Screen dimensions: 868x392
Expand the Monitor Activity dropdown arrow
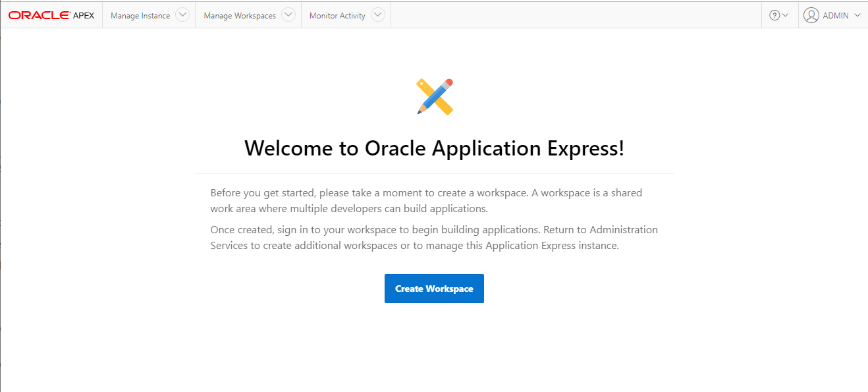click(x=377, y=15)
